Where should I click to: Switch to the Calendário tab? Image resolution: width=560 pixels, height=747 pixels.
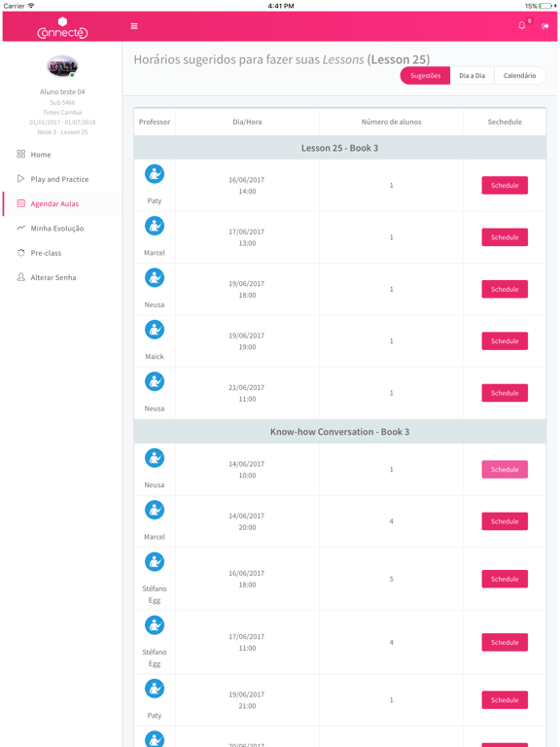click(519, 75)
